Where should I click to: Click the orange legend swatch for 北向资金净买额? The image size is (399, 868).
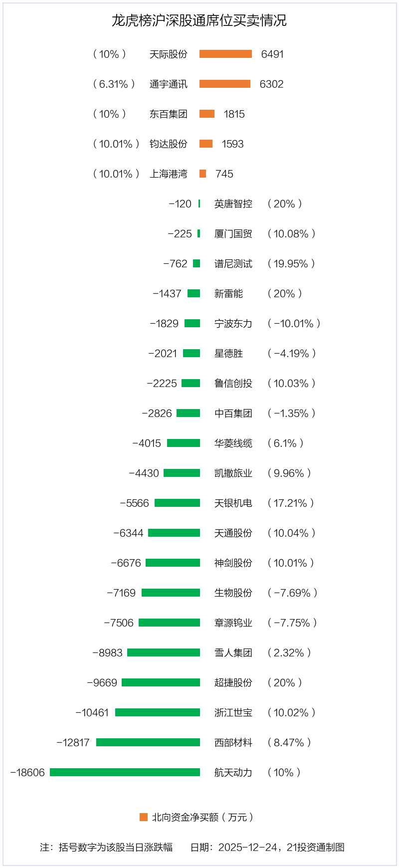(144, 817)
